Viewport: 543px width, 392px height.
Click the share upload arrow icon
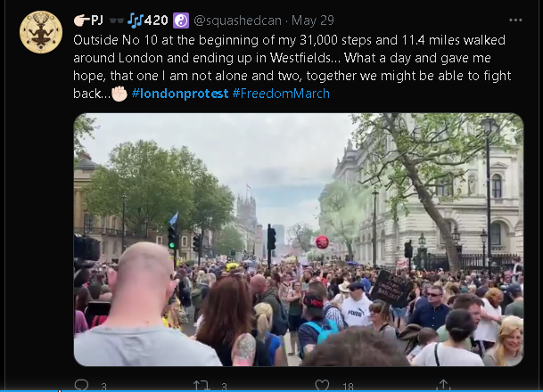pos(443,386)
